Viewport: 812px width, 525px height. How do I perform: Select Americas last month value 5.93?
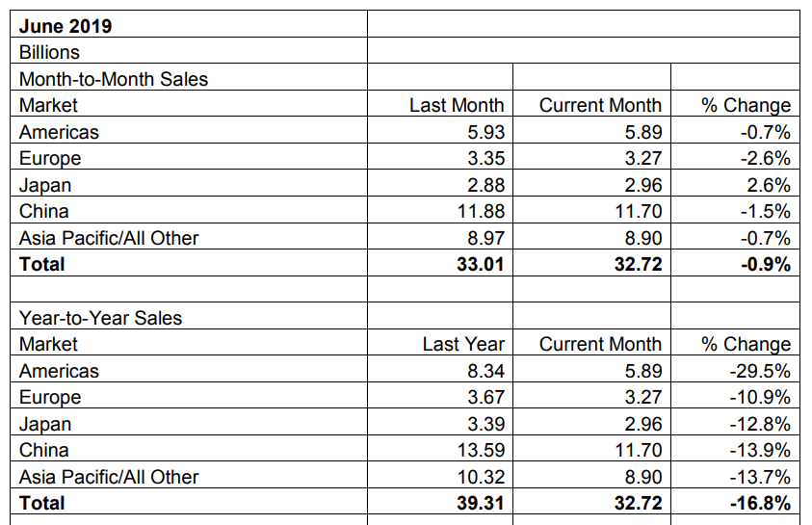[x=485, y=132]
